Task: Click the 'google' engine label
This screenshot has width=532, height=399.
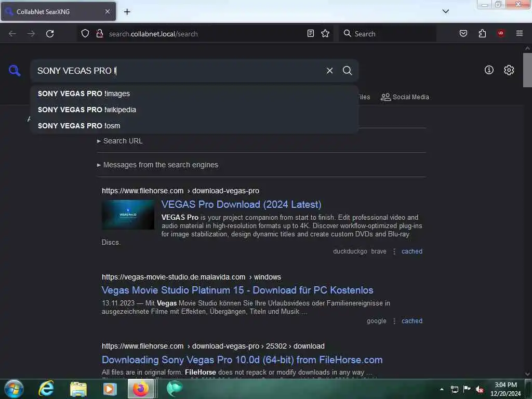Action: tap(376, 321)
